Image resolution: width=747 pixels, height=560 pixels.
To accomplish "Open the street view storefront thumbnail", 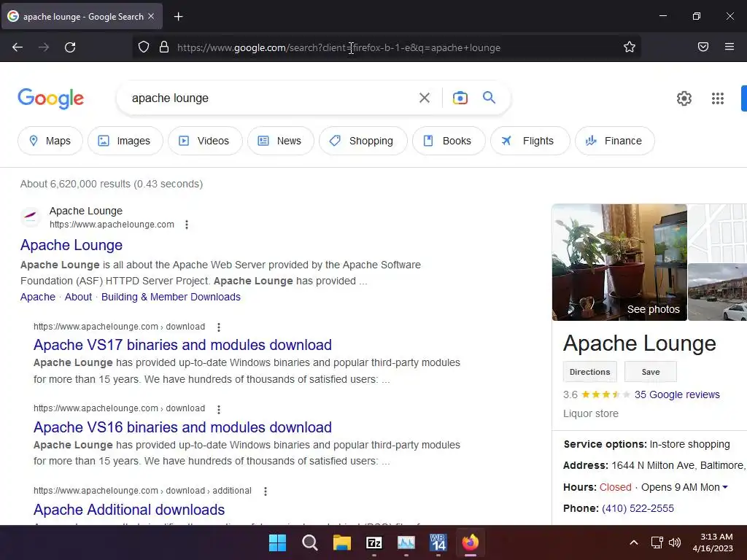I will coord(718,292).
